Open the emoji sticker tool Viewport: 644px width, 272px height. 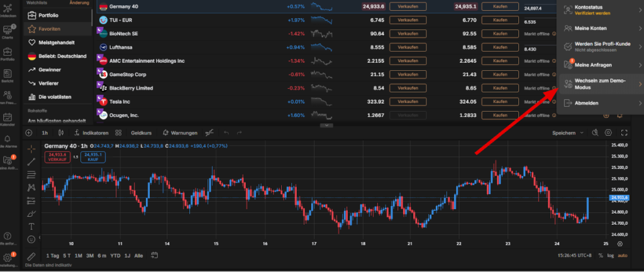coord(31,239)
